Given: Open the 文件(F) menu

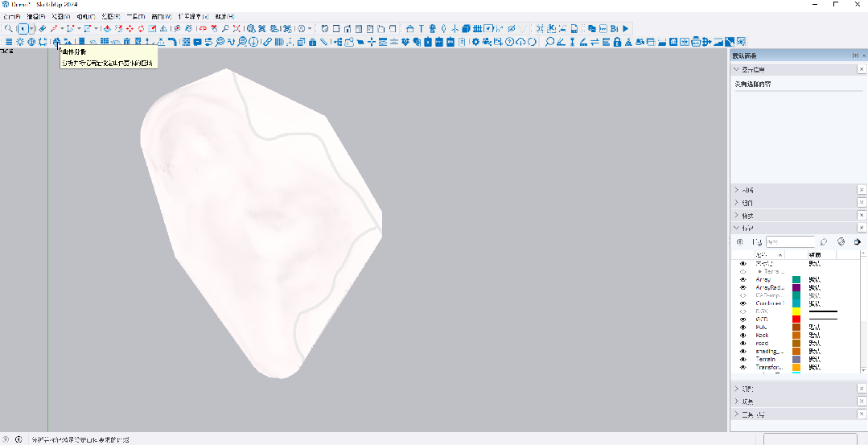Looking at the screenshot, I should [x=12, y=16].
